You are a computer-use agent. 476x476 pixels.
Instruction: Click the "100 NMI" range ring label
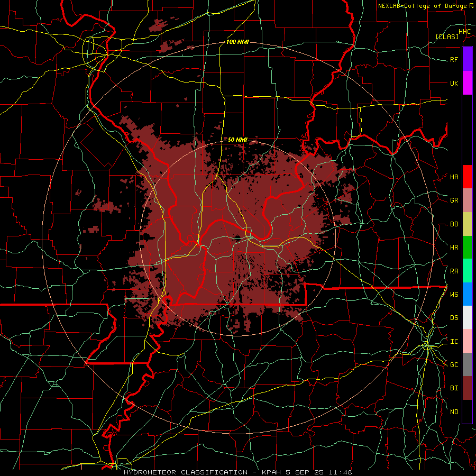[x=237, y=42]
